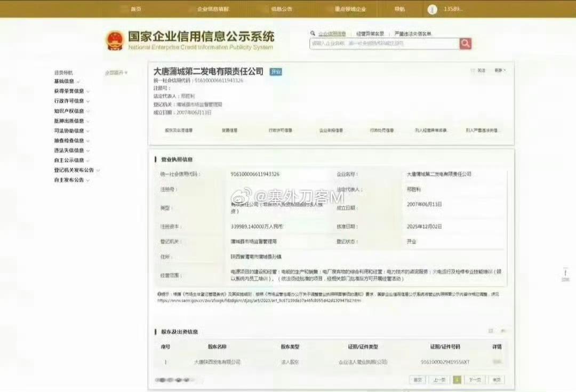Click the user avatar icon in top bar

pos(433,10)
